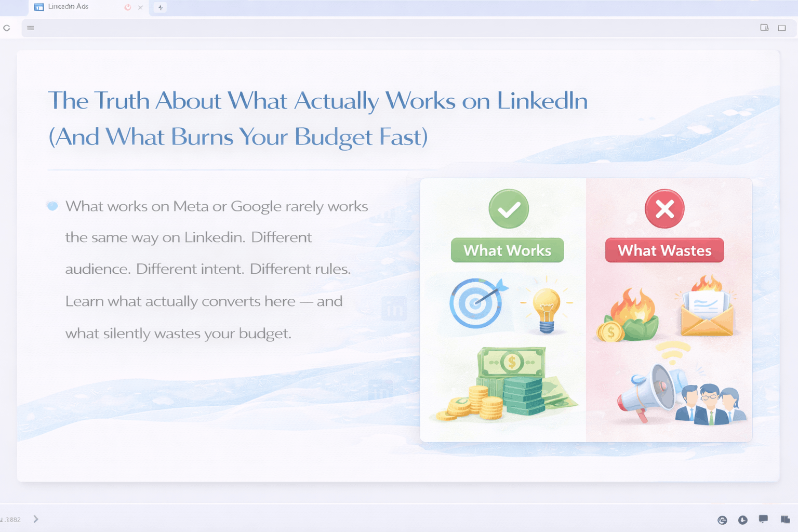Toggle the side panel icon at top right

click(764, 28)
